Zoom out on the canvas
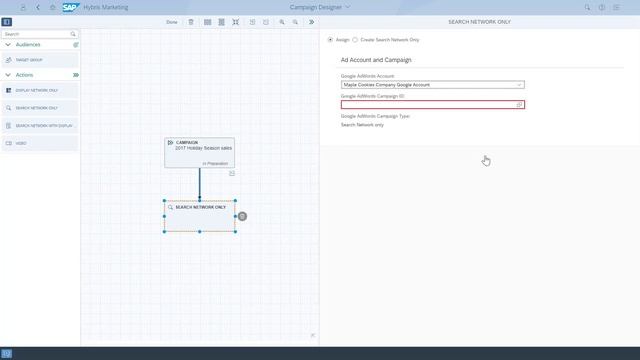Viewport: 640px width, 360px height. coord(295,22)
